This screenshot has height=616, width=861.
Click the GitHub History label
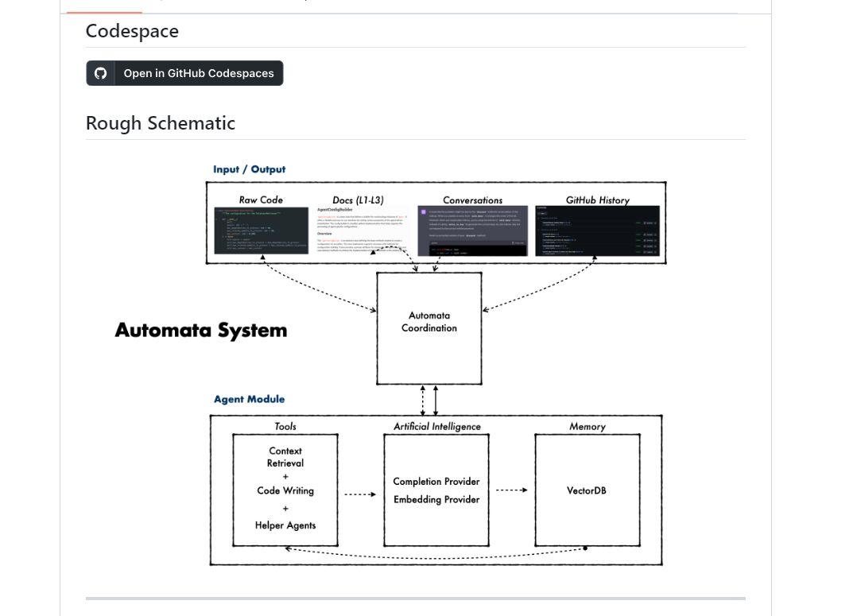(597, 200)
